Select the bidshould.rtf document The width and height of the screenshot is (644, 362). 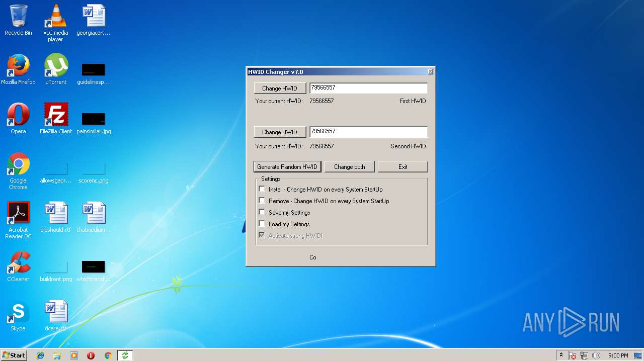(55, 217)
